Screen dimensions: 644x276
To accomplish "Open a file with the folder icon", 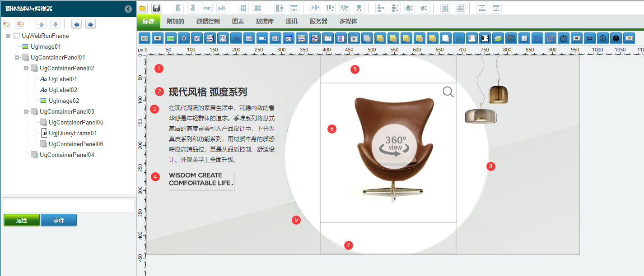I will [x=142, y=8].
